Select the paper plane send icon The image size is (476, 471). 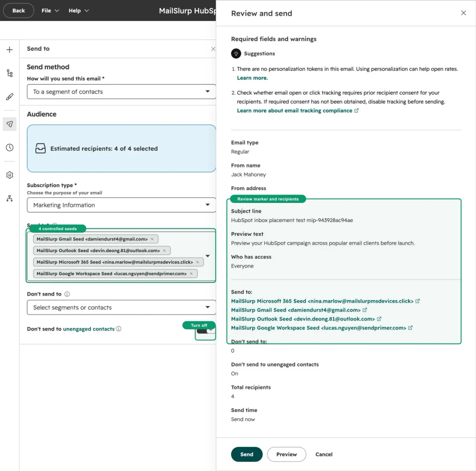click(x=9, y=124)
